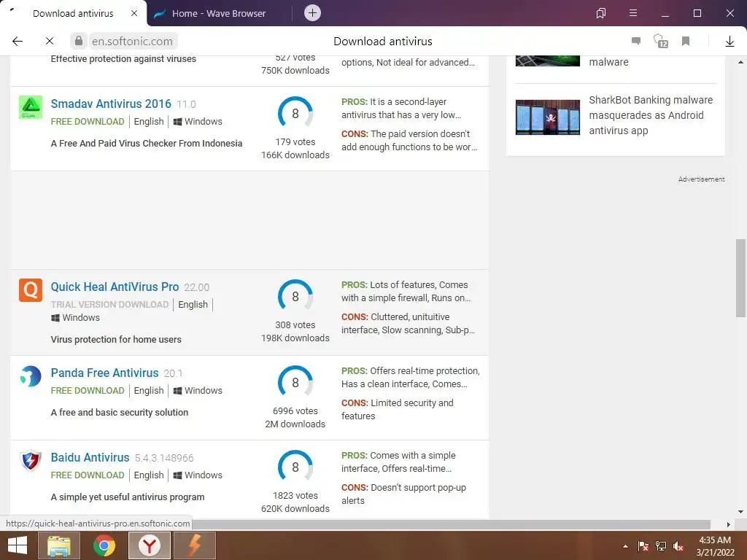The width and height of the screenshot is (747, 560).
Task: Click the Baidu score 8 rating gauge
Action: pyautogui.click(x=295, y=467)
